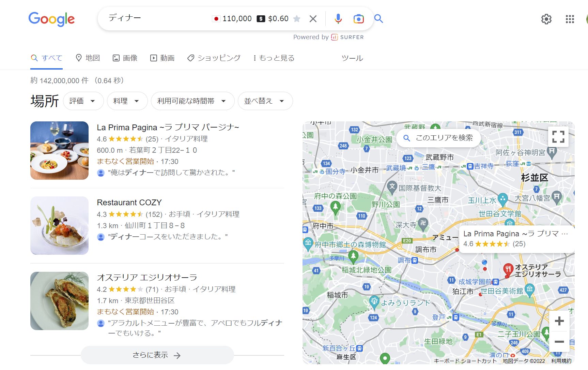Switch to 画像 images tab
This screenshot has width=588, height=370.
click(125, 58)
